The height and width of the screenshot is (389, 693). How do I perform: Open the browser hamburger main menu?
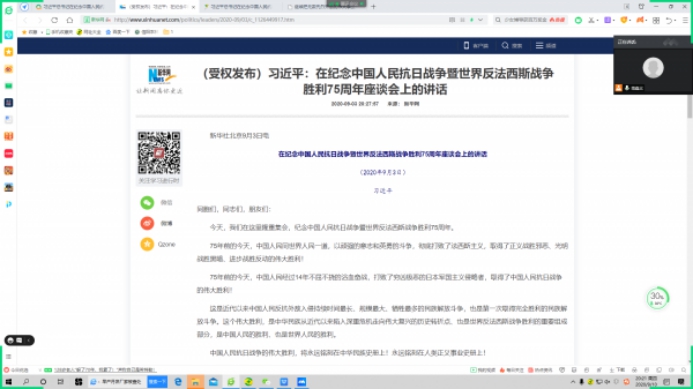(685, 20)
